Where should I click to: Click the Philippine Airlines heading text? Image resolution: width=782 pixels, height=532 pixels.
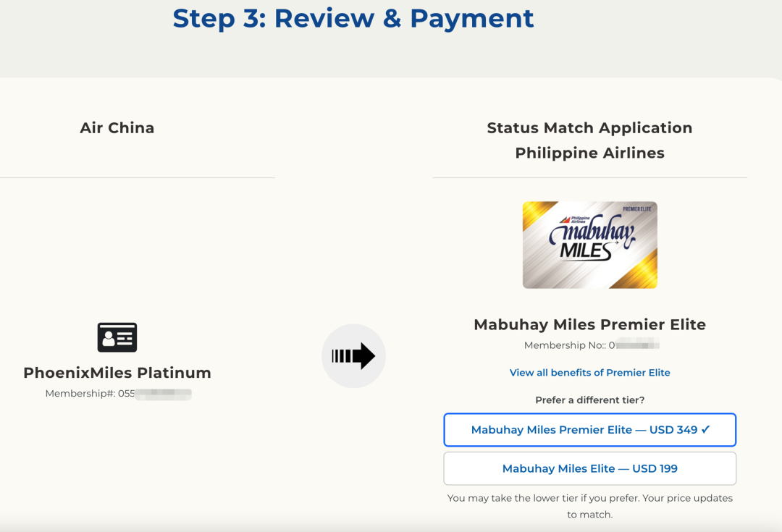tap(589, 153)
